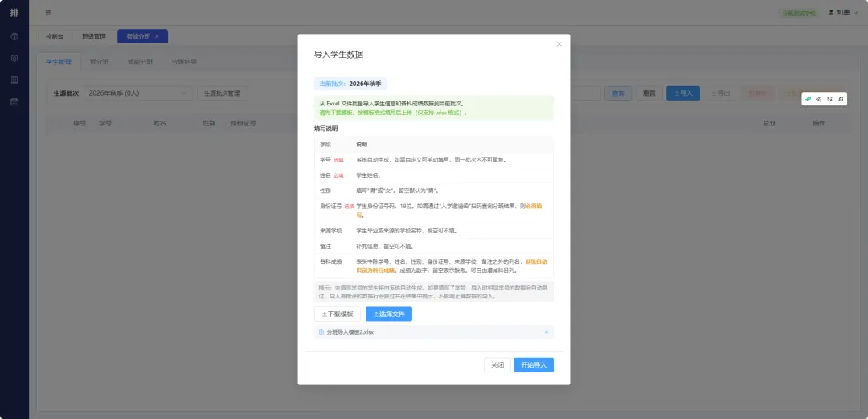The height and width of the screenshot is (419, 868).
Task: Click the 关闭 button in dialog footer
Action: [497, 364]
